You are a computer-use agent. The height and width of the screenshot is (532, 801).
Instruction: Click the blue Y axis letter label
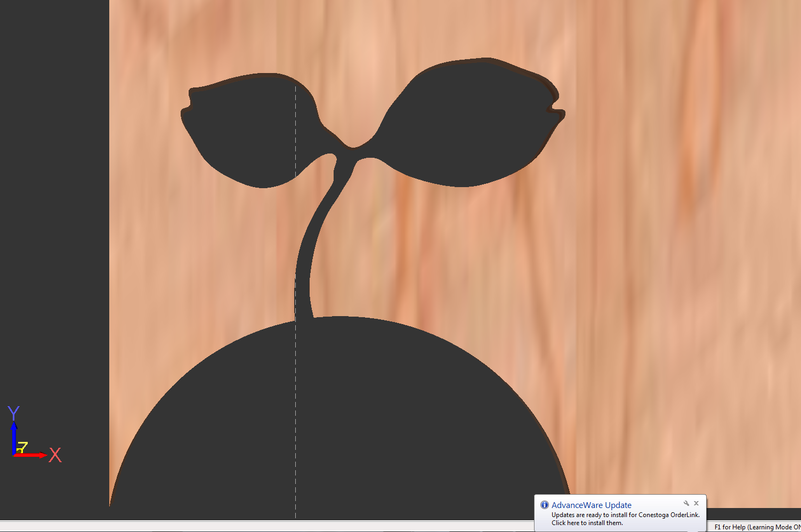[13, 413]
